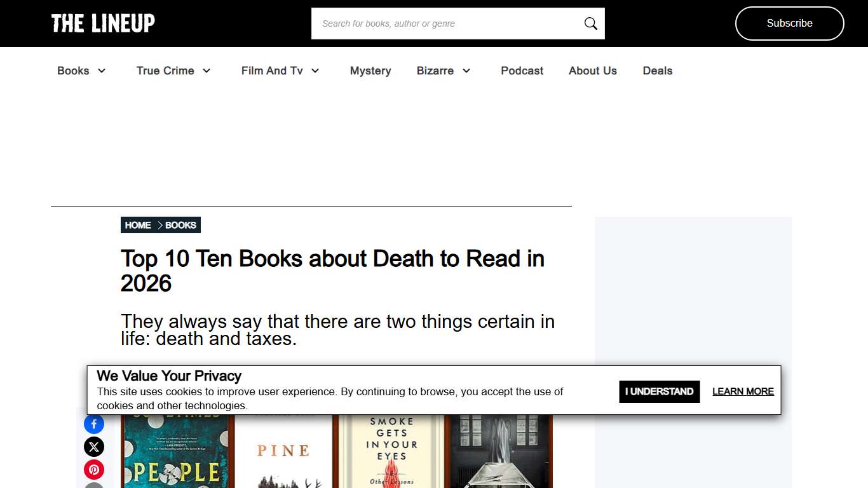
Task: Pin the article using the Pinterest icon
Action: tap(93, 470)
